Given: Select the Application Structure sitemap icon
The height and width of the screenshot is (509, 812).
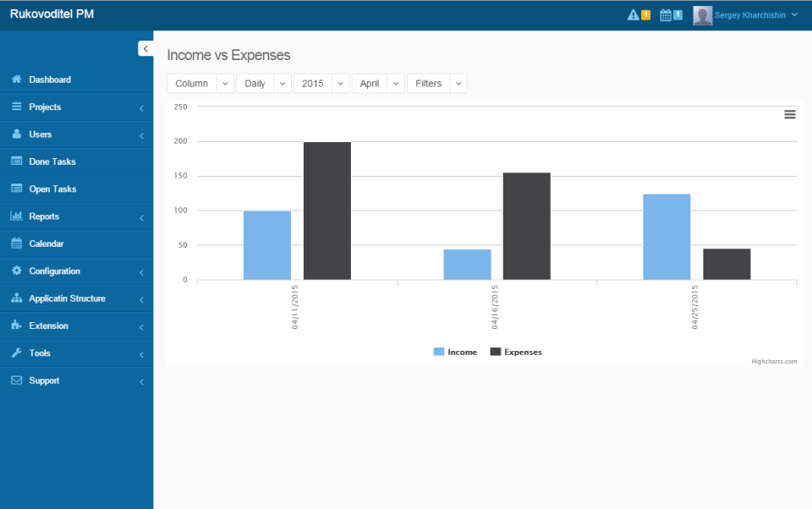Looking at the screenshot, I should tap(15, 298).
